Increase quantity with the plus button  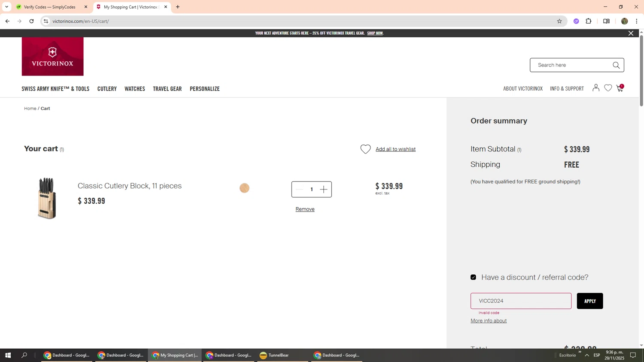[324, 190]
